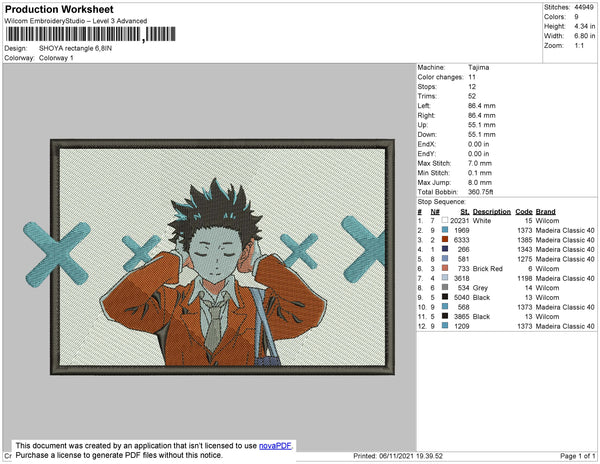Image resolution: width=600 pixels, height=464 pixels.
Task: Click the 'N#' column header
Action: tap(435, 212)
